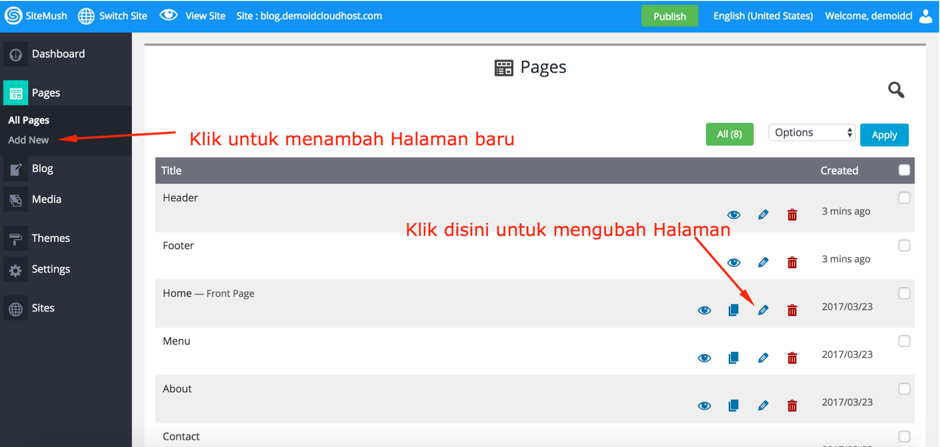Edit the Footer page with pencil icon
940x447 pixels.
point(763,262)
